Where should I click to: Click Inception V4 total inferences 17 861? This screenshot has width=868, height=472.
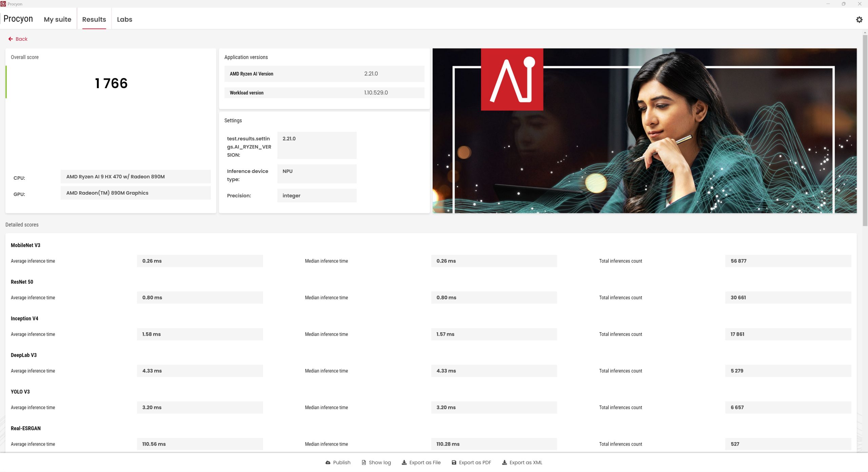[788, 334]
